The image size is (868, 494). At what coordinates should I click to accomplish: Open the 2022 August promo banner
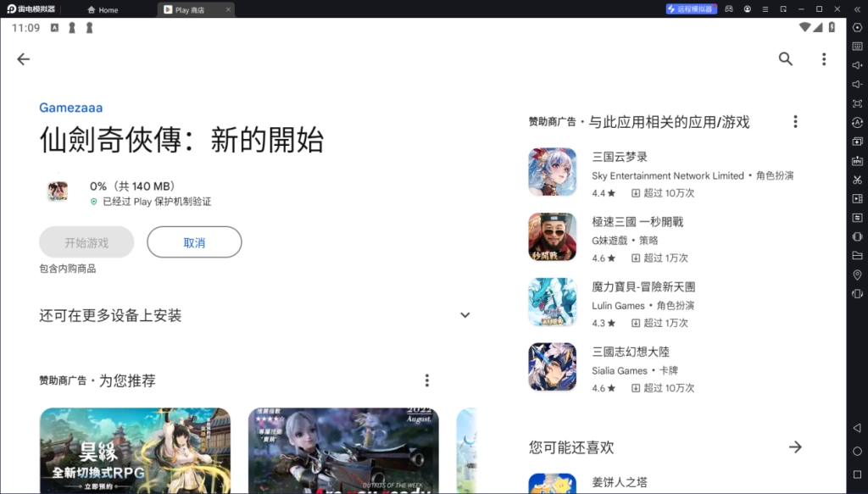[344, 450]
